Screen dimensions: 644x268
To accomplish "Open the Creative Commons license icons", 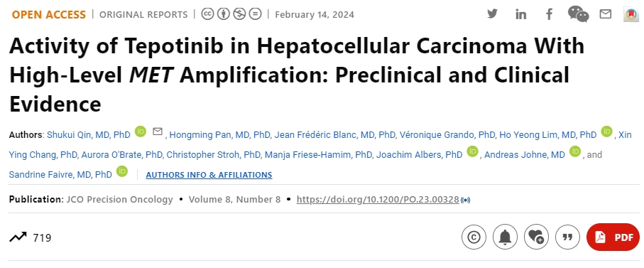I will pos(231,14).
